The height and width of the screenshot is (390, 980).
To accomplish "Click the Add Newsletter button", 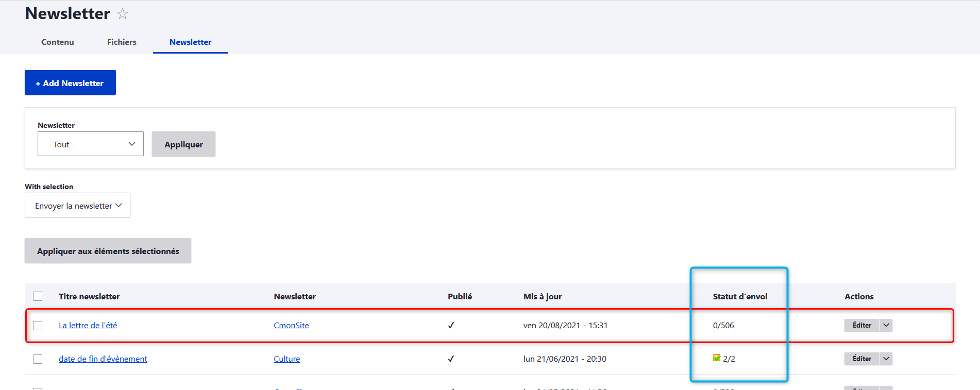I will [x=70, y=83].
